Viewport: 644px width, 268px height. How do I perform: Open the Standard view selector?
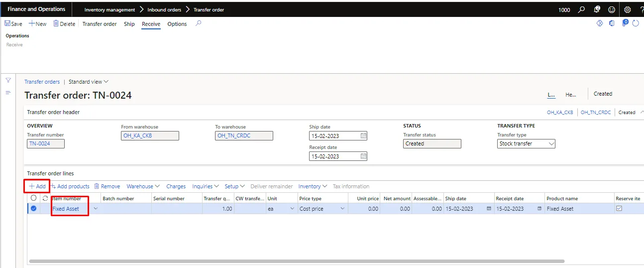[89, 82]
